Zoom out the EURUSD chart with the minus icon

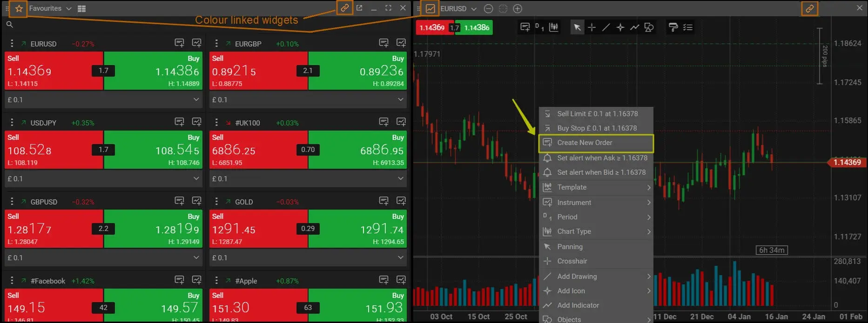pyautogui.click(x=488, y=9)
